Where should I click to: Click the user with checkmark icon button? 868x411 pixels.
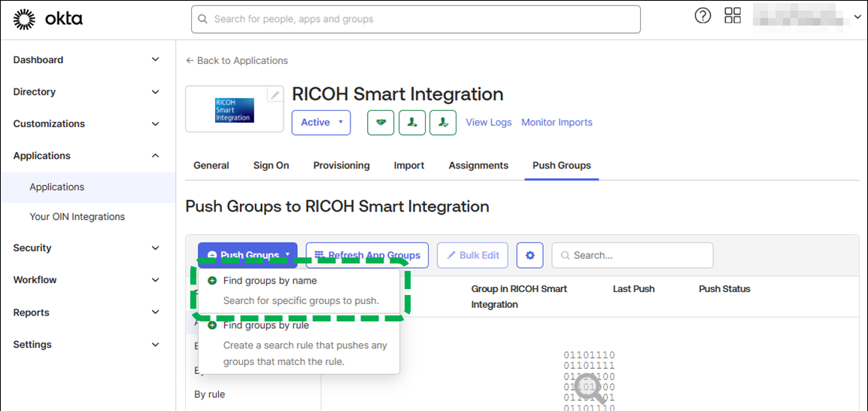[x=443, y=123]
